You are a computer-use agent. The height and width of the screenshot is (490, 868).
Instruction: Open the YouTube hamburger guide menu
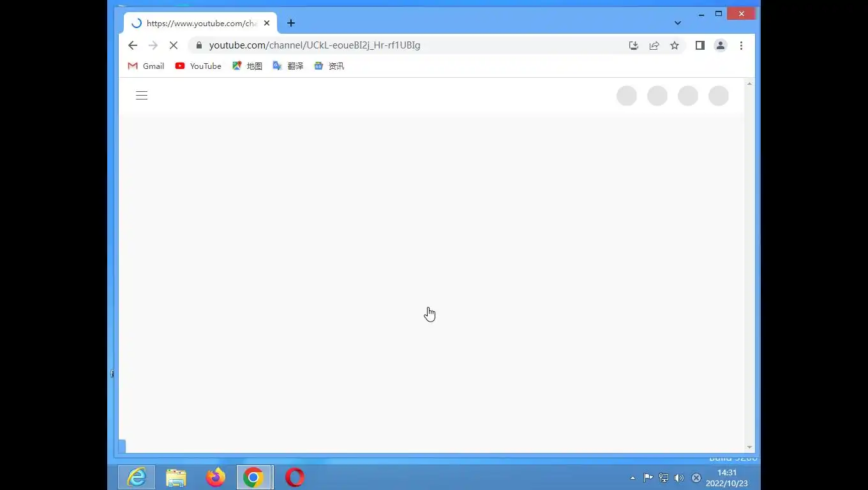[142, 96]
